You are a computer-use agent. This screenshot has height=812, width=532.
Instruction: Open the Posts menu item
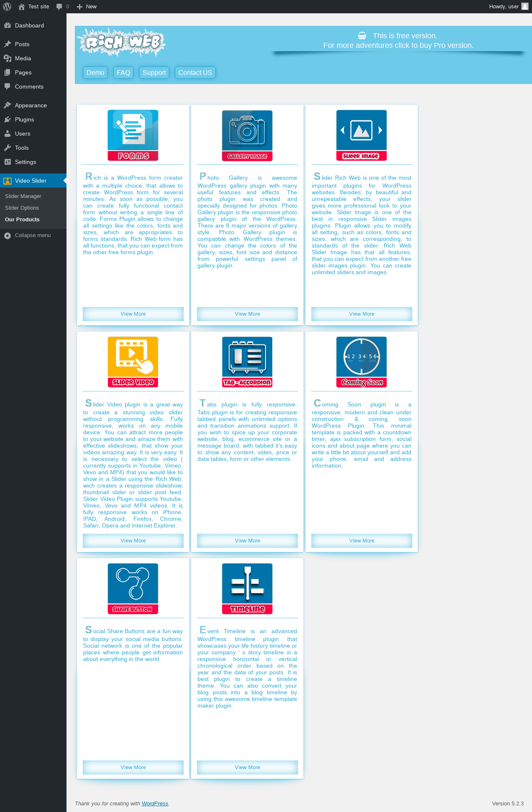[33, 44]
